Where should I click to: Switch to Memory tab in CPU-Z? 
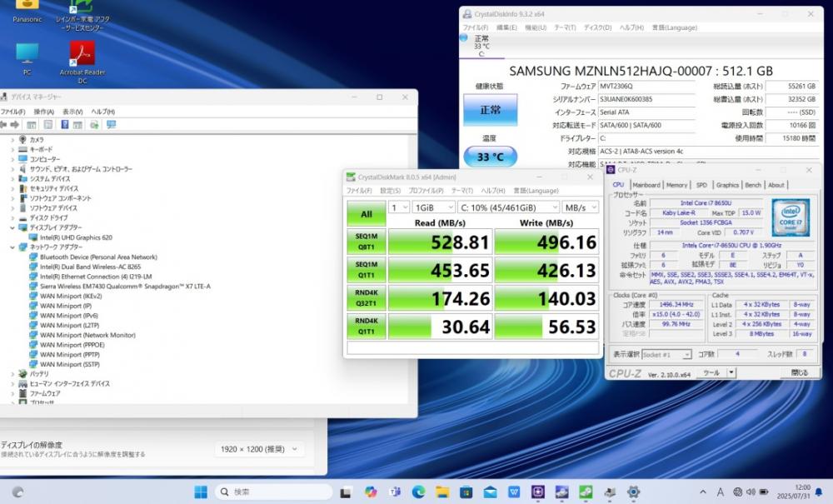676,185
